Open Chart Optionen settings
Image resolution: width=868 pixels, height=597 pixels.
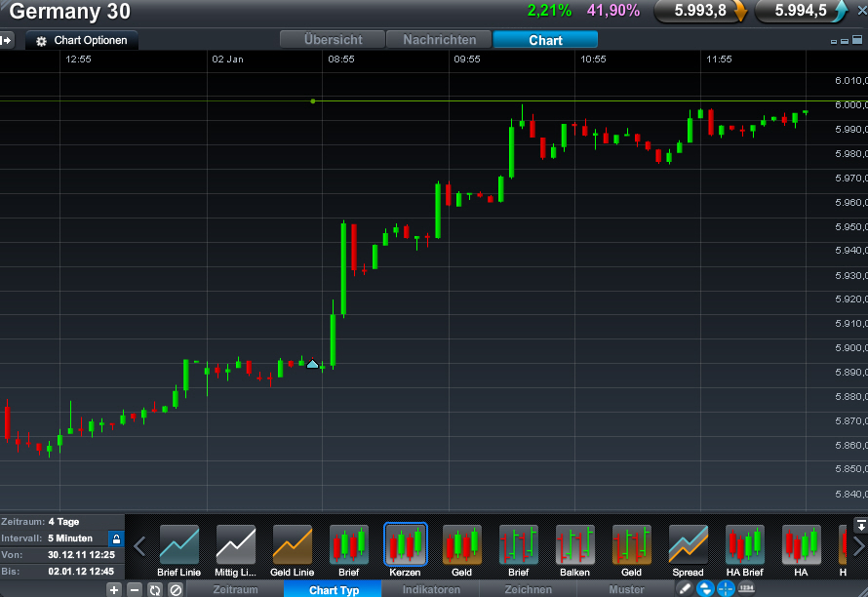[81, 40]
